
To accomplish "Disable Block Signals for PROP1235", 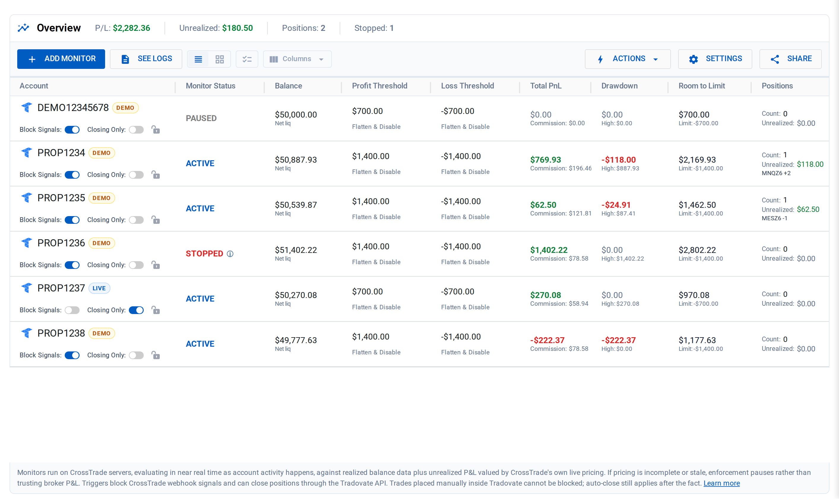I will (x=72, y=220).
